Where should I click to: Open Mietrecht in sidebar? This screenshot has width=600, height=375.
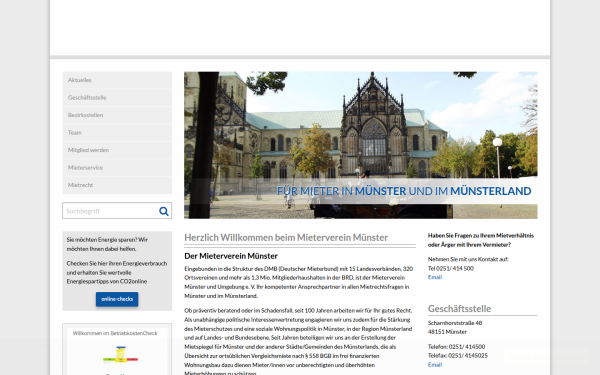(x=117, y=185)
